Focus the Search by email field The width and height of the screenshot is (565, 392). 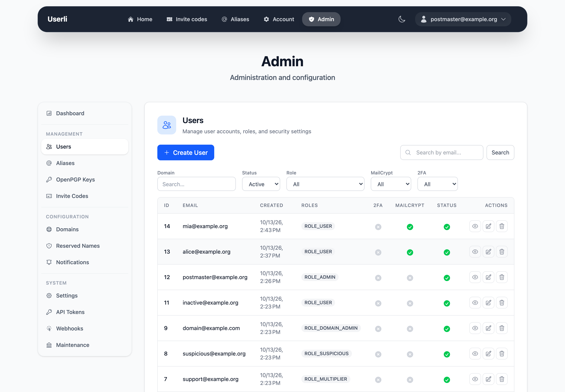click(442, 152)
